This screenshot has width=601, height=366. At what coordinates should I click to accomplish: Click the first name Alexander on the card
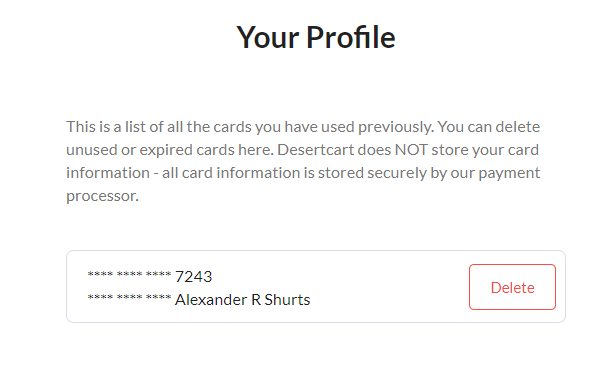(211, 300)
